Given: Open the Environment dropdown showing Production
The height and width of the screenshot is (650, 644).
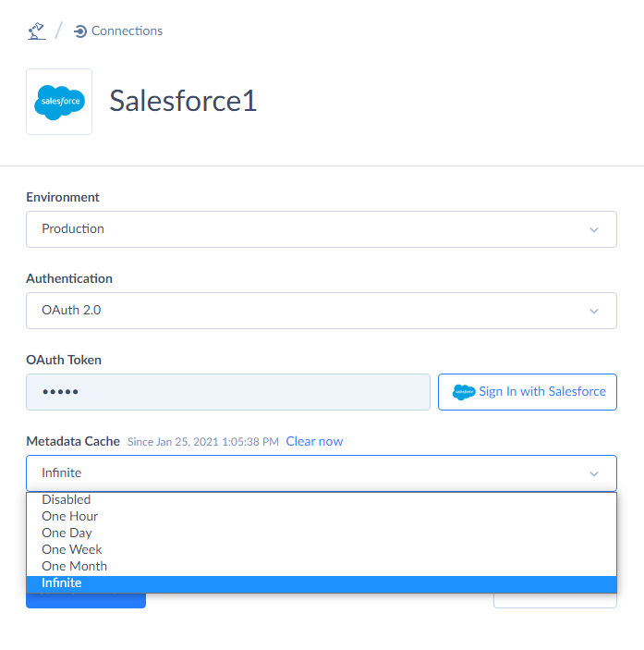Looking at the screenshot, I should pos(322,229).
